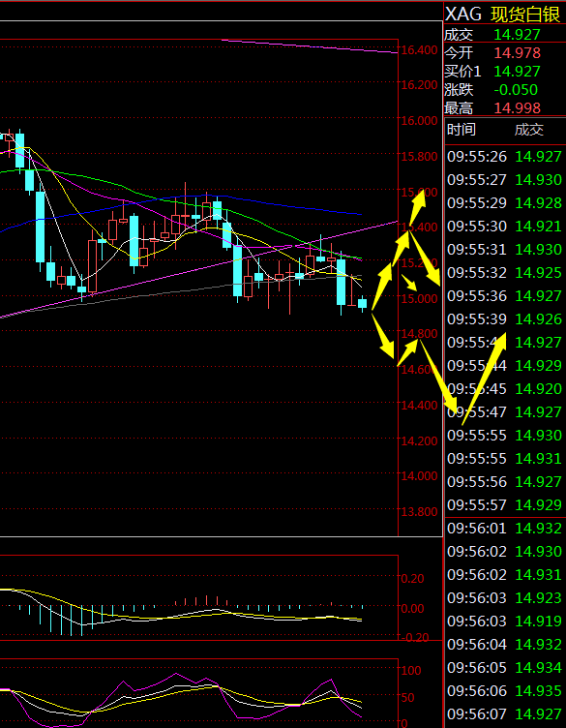Select the 09:56:01 tick entry
566x728 pixels.
point(505,528)
